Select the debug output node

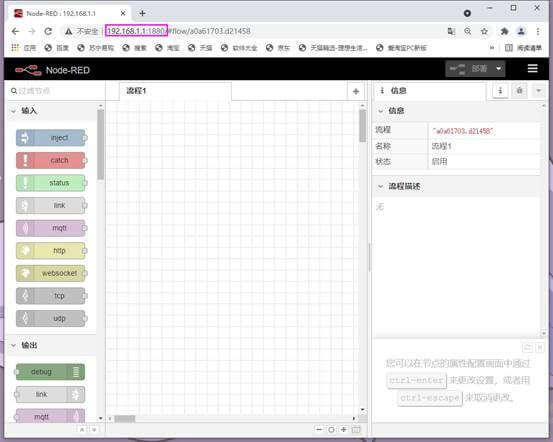point(50,372)
